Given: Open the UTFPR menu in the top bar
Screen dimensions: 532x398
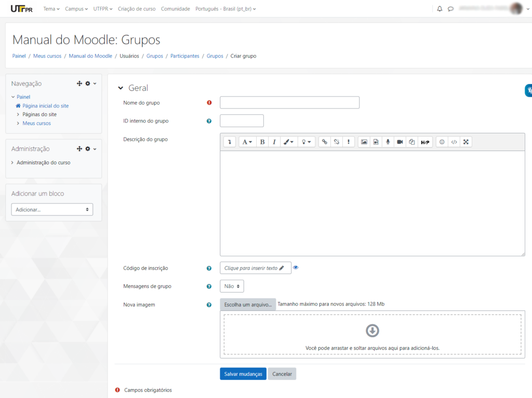Looking at the screenshot, I should pos(103,9).
